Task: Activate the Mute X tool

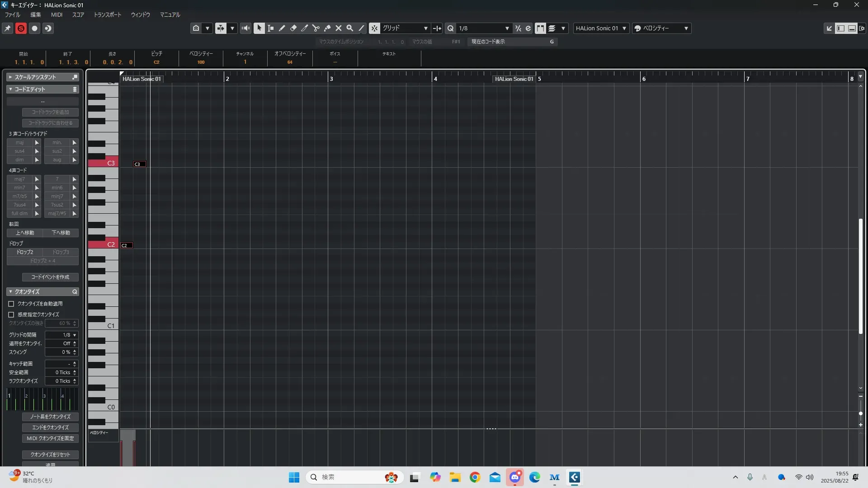Action: point(339,28)
